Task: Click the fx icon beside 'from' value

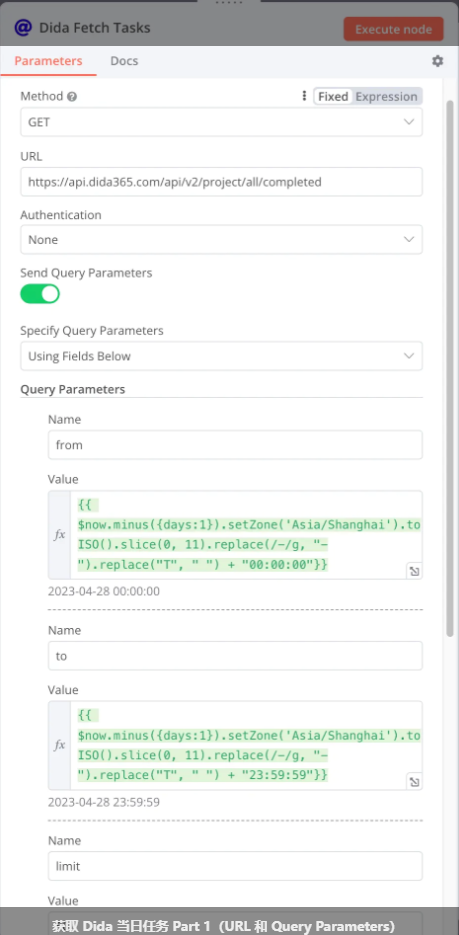Action: pyautogui.click(x=60, y=535)
